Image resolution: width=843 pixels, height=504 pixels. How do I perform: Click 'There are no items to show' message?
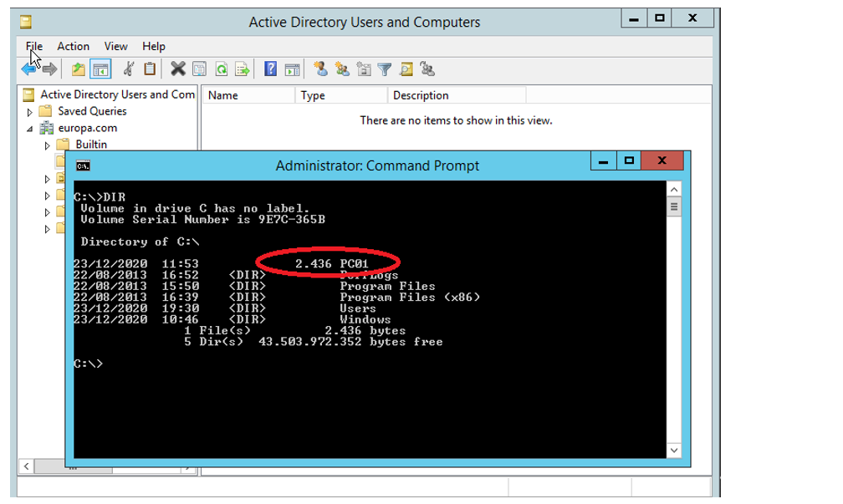[x=456, y=120]
